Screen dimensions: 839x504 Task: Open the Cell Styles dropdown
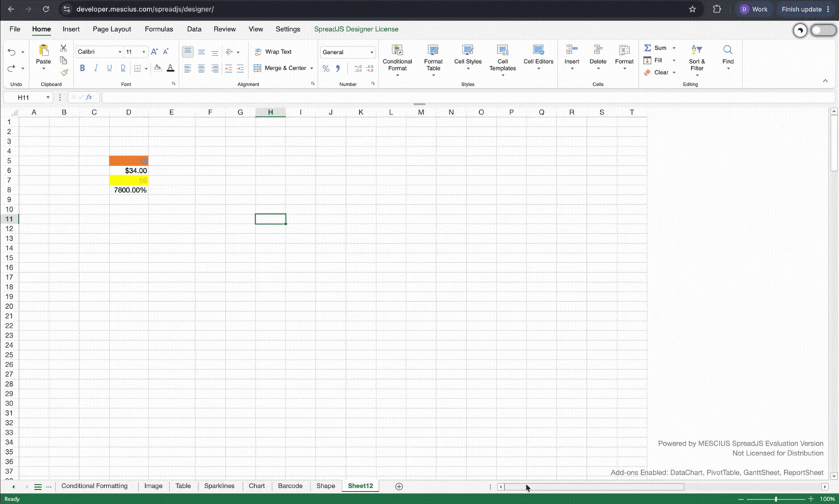[x=467, y=58]
